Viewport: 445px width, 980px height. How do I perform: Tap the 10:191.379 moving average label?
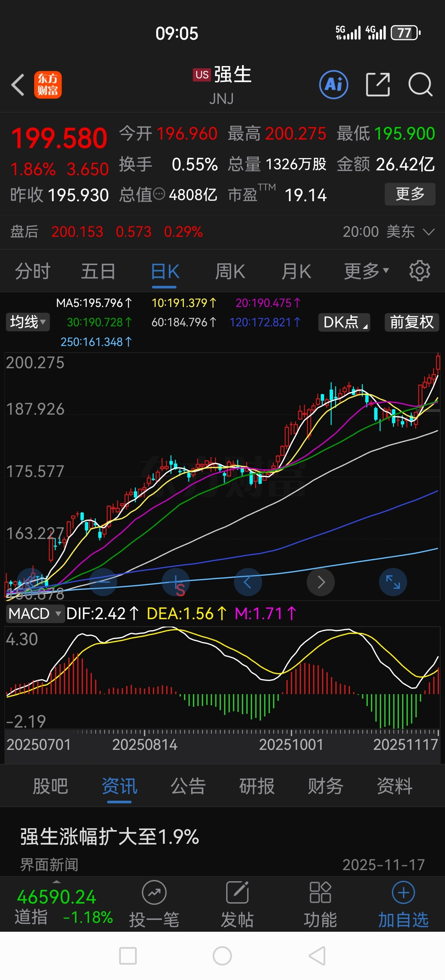pyautogui.click(x=184, y=303)
